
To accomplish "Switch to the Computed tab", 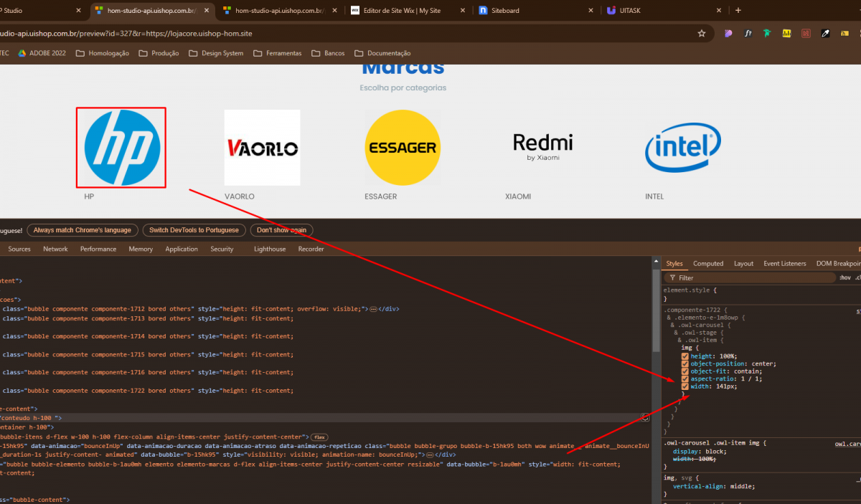I will (707, 264).
